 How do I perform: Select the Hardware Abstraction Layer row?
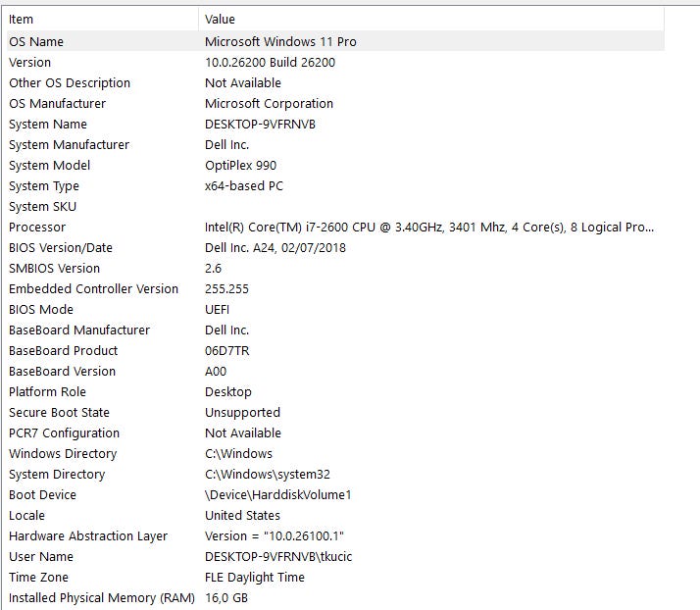click(335, 535)
